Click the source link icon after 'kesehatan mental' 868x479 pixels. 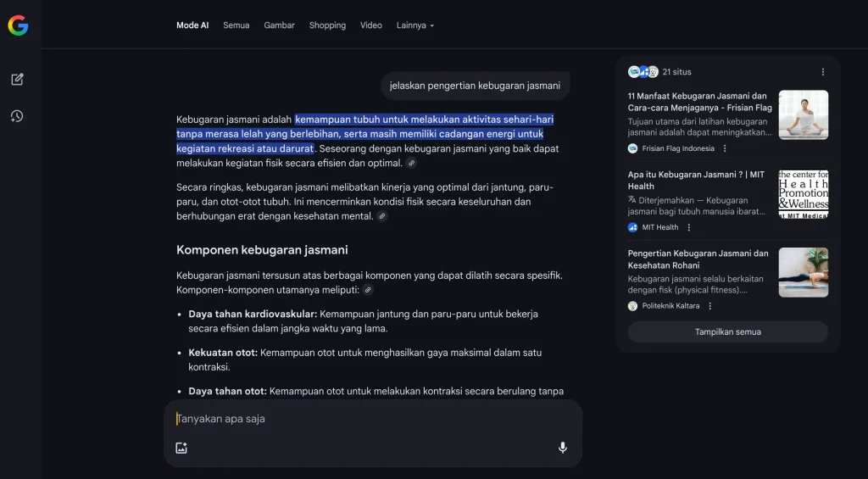[382, 216]
